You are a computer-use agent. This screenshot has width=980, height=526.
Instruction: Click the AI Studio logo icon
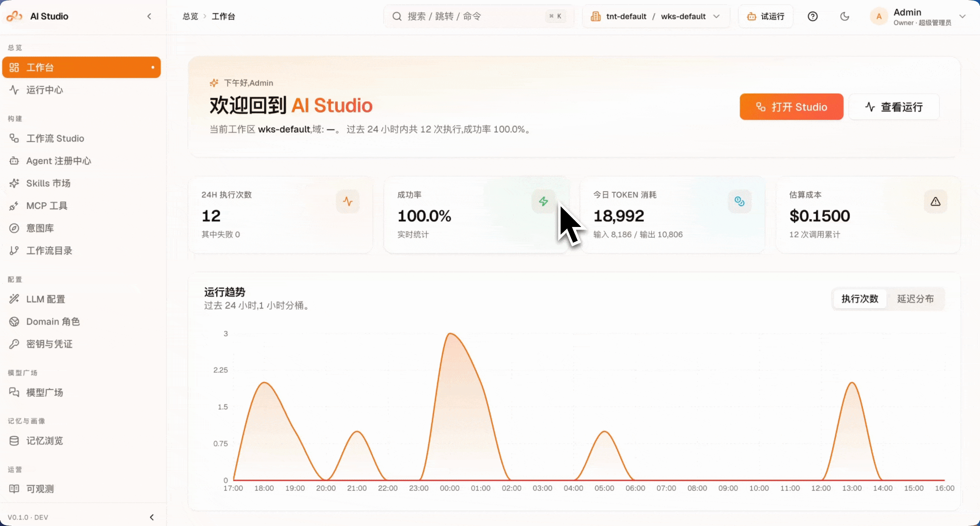pyautogui.click(x=14, y=16)
